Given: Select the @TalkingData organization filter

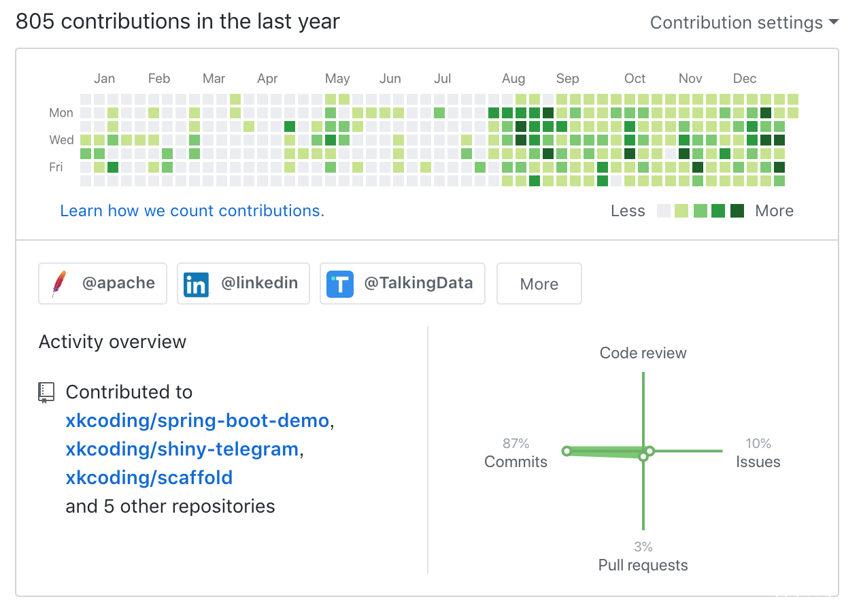Looking at the screenshot, I should (x=402, y=284).
